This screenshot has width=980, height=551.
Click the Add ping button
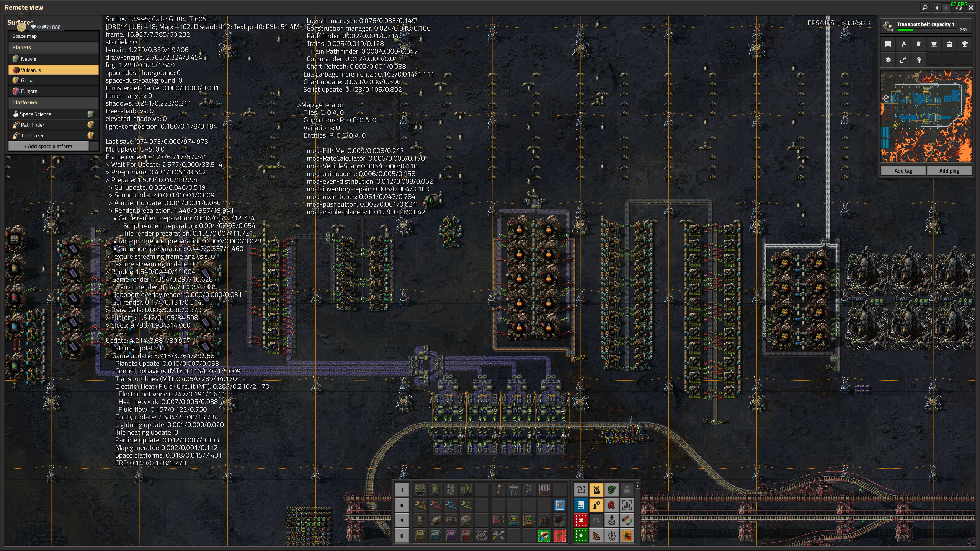point(949,171)
